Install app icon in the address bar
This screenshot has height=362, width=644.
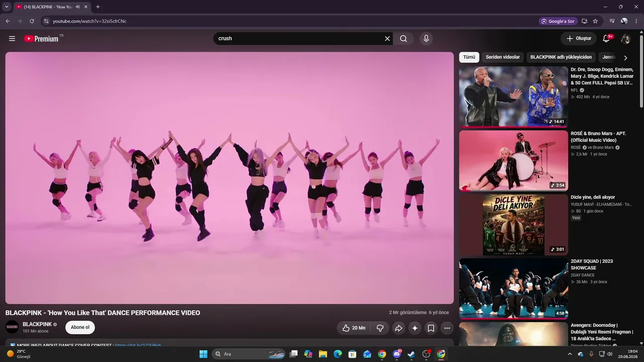point(585,21)
